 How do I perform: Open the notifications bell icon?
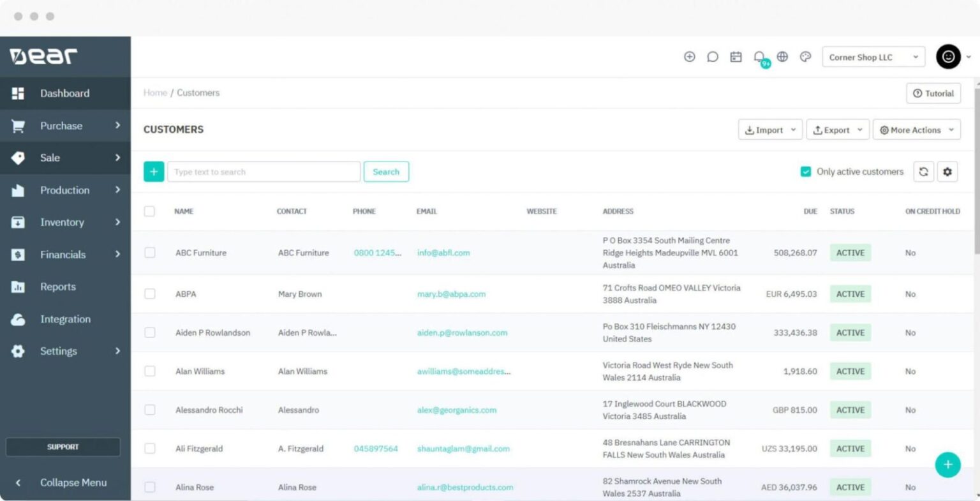click(759, 56)
